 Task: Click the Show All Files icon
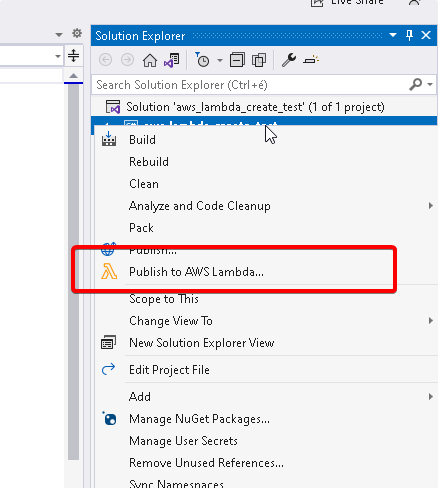coord(259,60)
